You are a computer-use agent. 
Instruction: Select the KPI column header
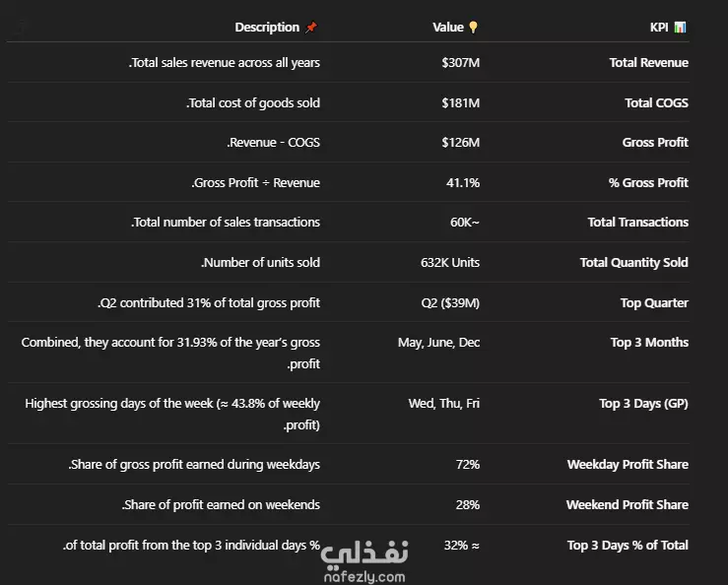point(659,28)
